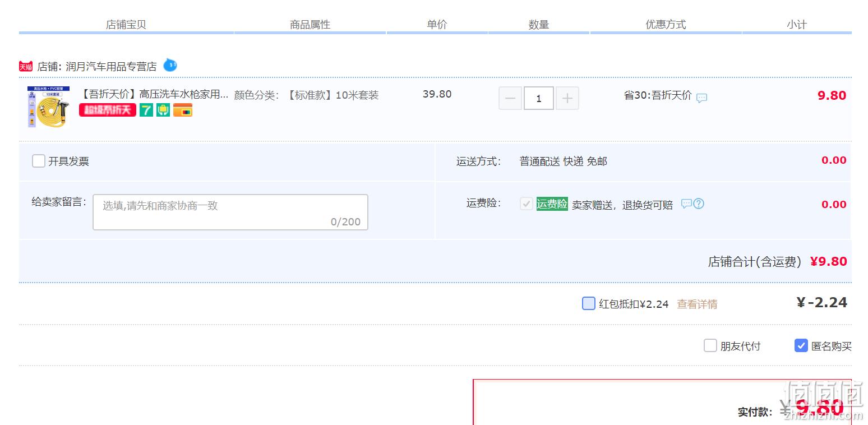Click the question mark help icon for 运费险
Viewport: 868px width, 425px height.
(699, 204)
